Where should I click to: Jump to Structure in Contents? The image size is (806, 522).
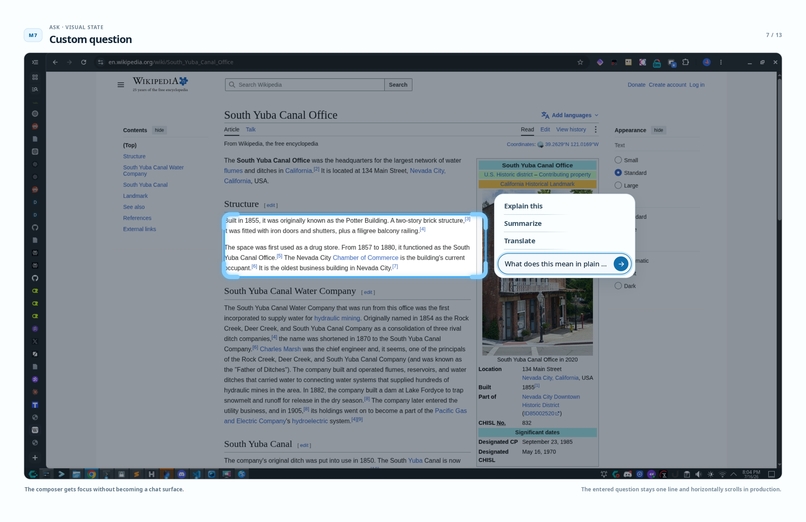point(134,156)
